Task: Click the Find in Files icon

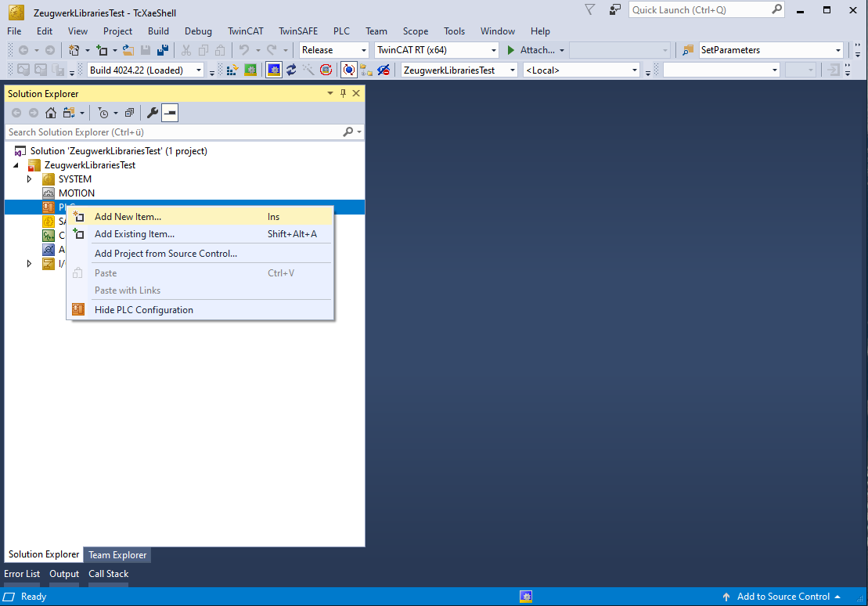Action: click(688, 50)
